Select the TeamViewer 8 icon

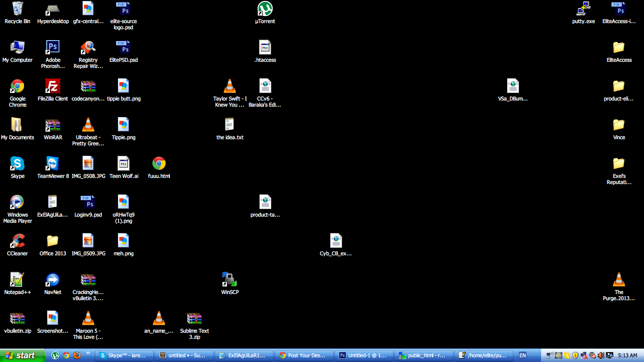pyautogui.click(x=53, y=164)
